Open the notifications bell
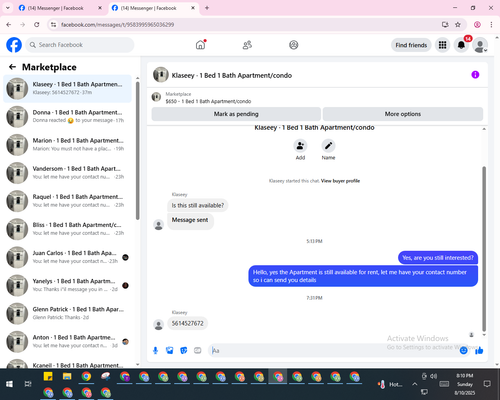The width and height of the screenshot is (500, 400). coord(461,45)
